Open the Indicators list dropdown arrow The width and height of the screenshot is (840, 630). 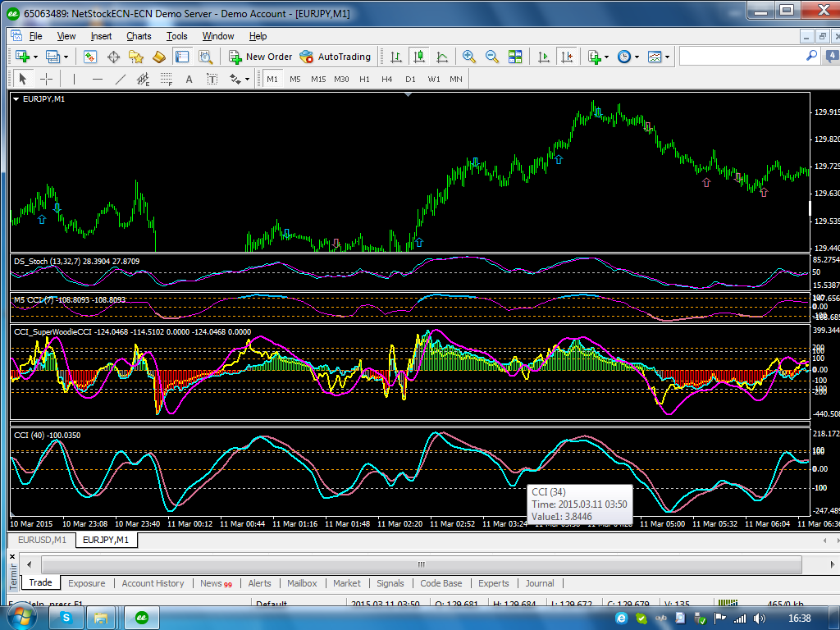coord(608,57)
